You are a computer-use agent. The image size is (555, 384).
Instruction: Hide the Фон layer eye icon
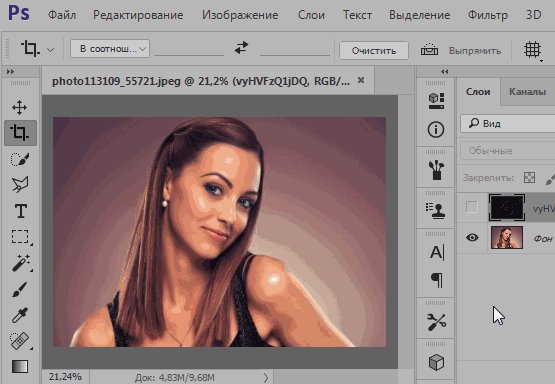(472, 237)
